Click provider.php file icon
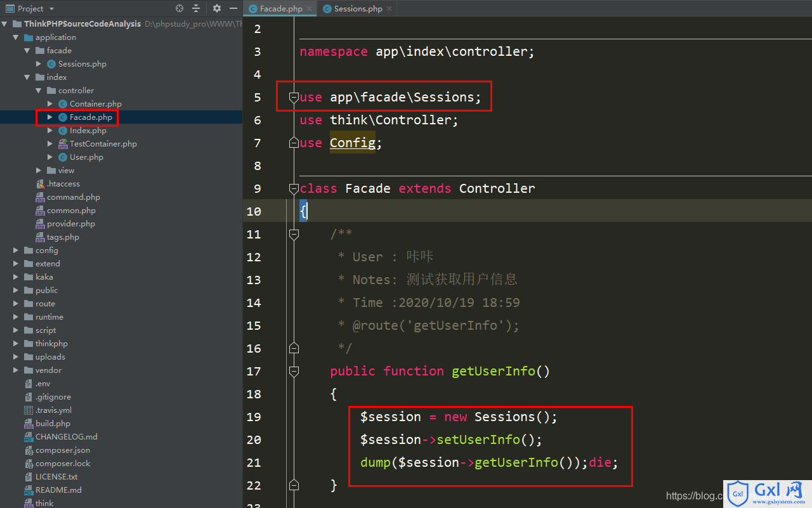This screenshot has height=508, width=812. [40, 224]
